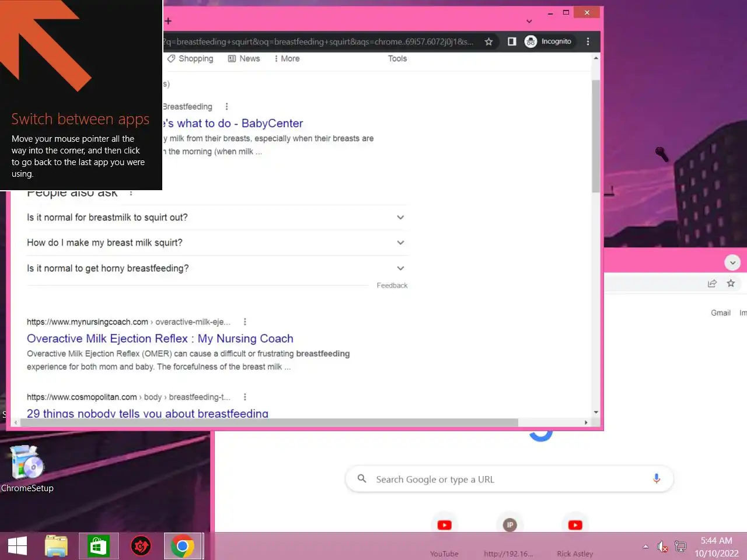Maximize the incognito Chrome window
Screen dimensions: 747x560
pyautogui.click(x=566, y=12)
